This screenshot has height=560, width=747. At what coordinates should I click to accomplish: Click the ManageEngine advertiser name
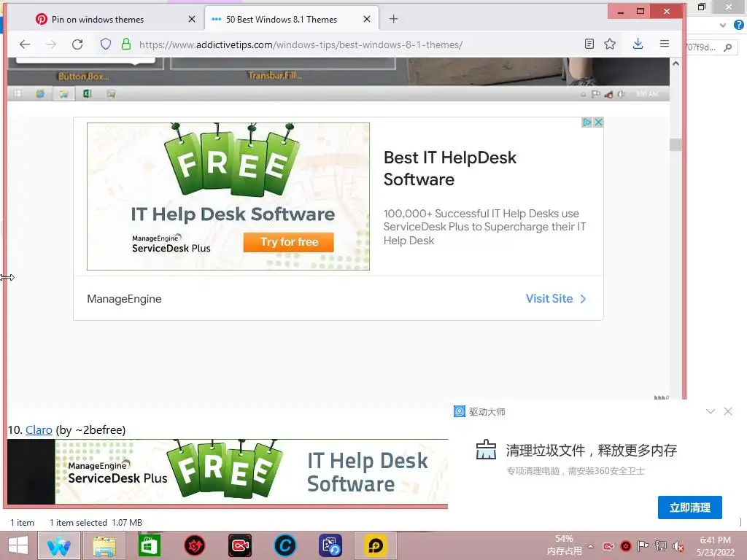(x=124, y=299)
